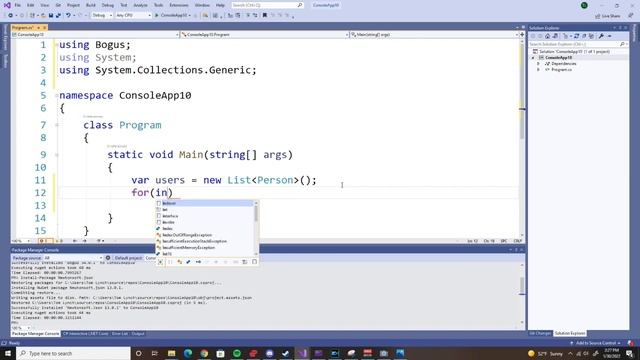Click Task View icon on taskbar

pyautogui.click(x=155, y=353)
